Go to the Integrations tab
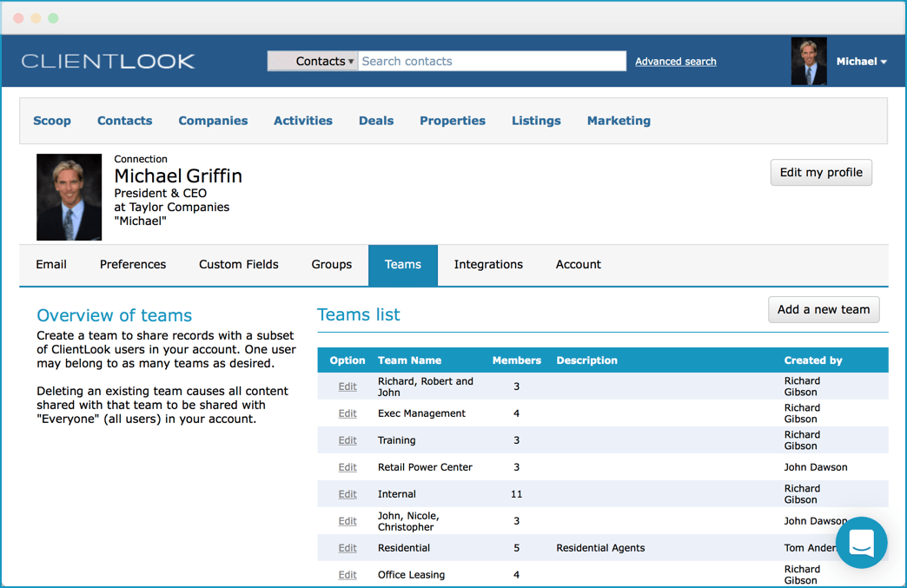The image size is (907, 588). pos(488,264)
